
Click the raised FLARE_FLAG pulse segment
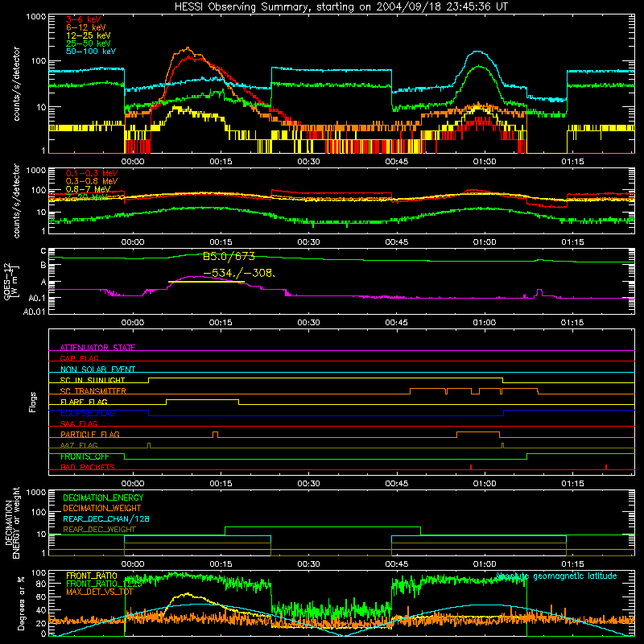tap(203, 399)
